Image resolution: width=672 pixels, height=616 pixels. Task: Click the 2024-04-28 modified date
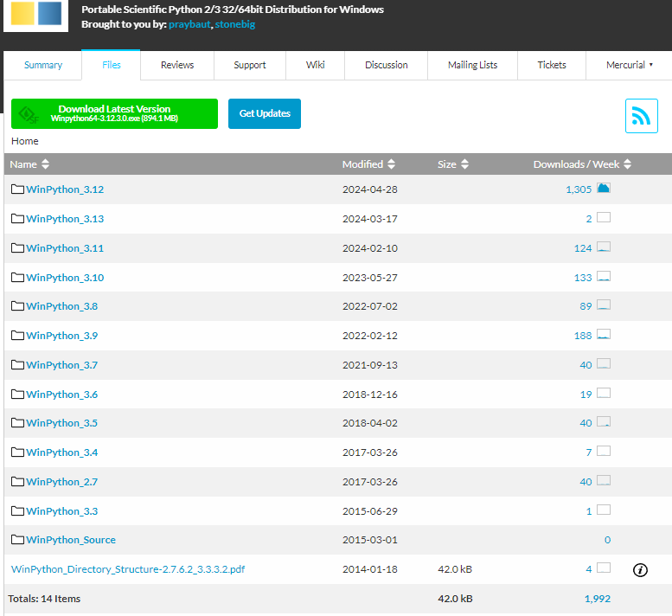370,189
